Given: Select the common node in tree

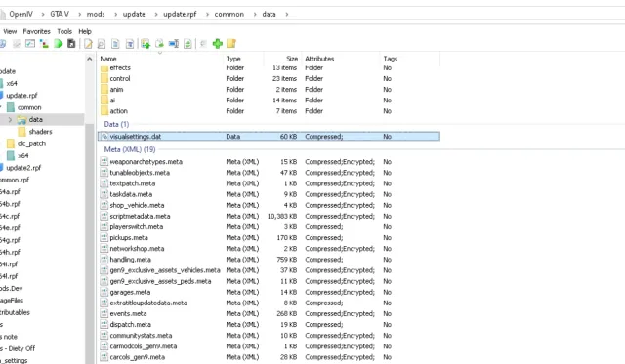Looking at the screenshot, I should click(29, 107).
